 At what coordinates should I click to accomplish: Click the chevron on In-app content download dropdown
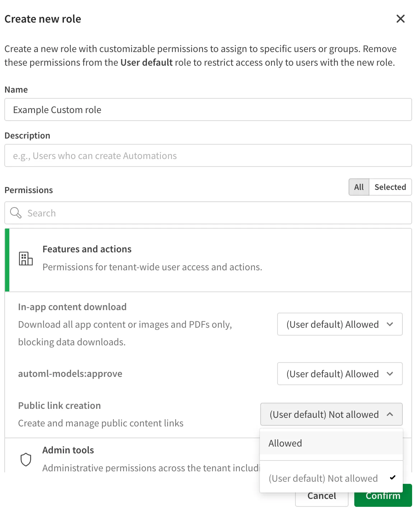pos(390,324)
